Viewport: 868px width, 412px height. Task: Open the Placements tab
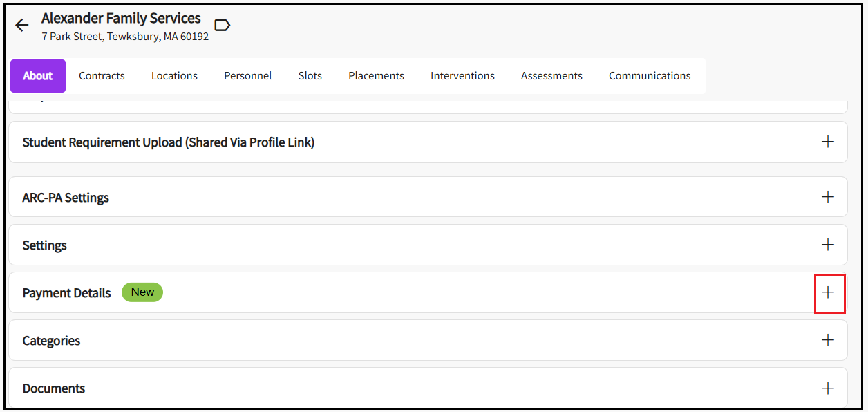[x=376, y=76]
